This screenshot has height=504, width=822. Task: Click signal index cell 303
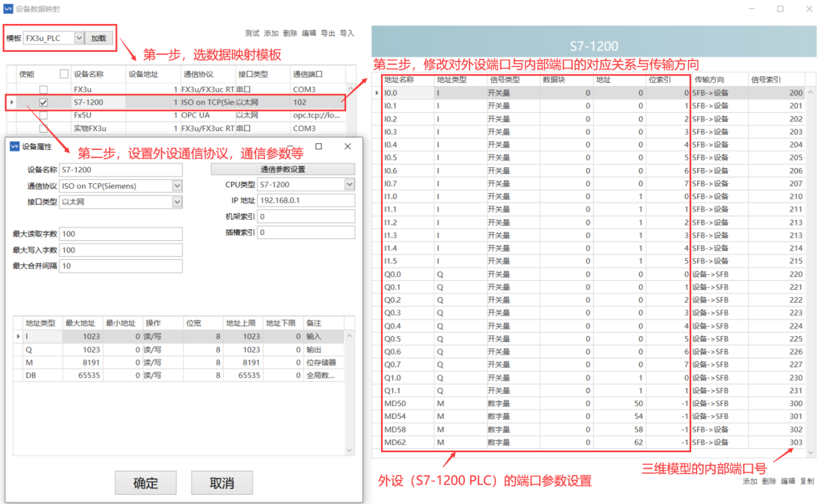point(777,442)
